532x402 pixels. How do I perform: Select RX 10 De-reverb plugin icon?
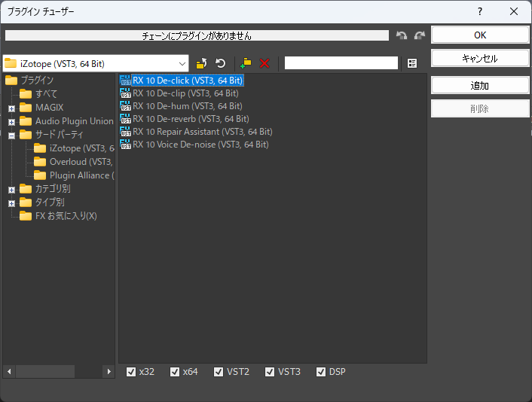(x=125, y=119)
